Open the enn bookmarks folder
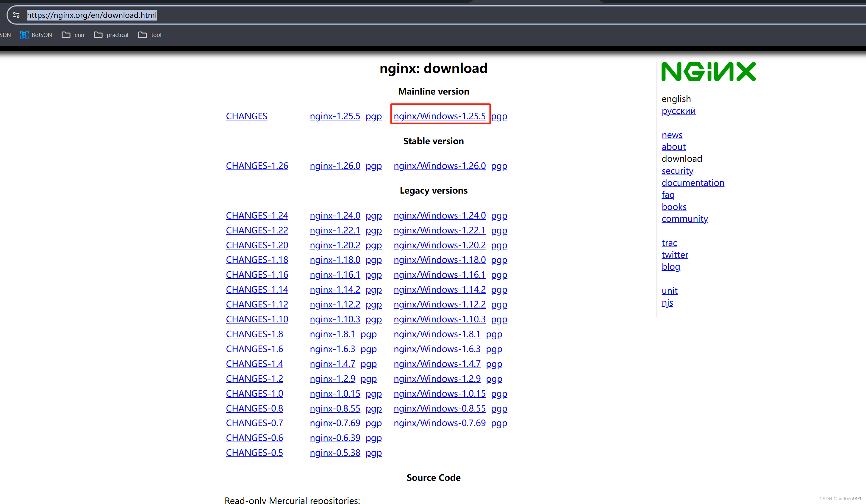The width and height of the screenshot is (866, 504). point(73,35)
